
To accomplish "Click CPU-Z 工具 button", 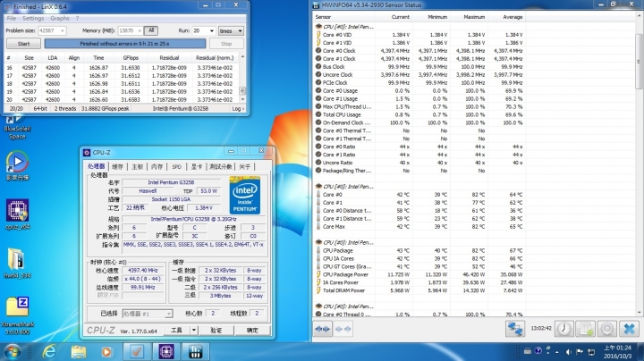I will click(176, 331).
